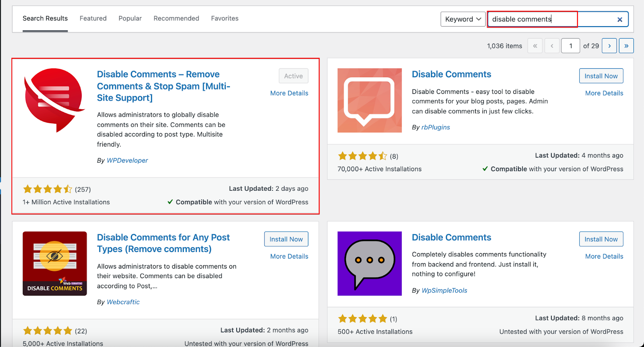
Task: Open 'Disable Comments for Any Post Types' title
Action: [163, 243]
